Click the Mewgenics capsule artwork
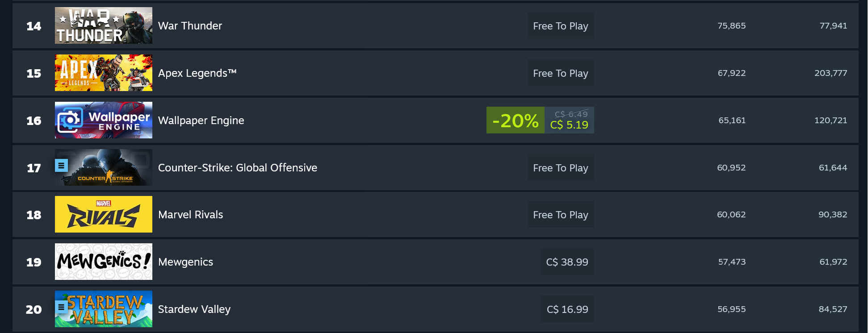The width and height of the screenshot is (868, 333). point(103,262)
